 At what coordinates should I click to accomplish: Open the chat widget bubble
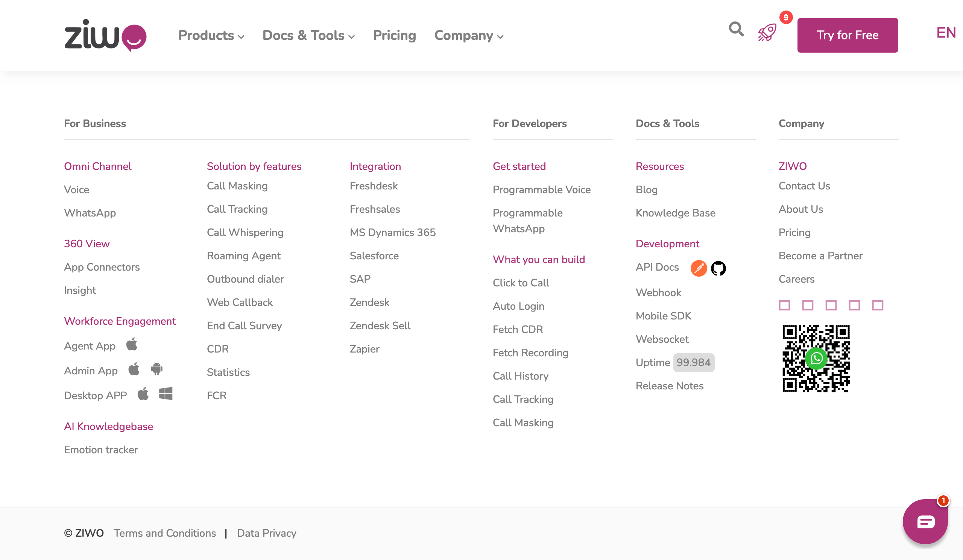[x=925, y=521]
